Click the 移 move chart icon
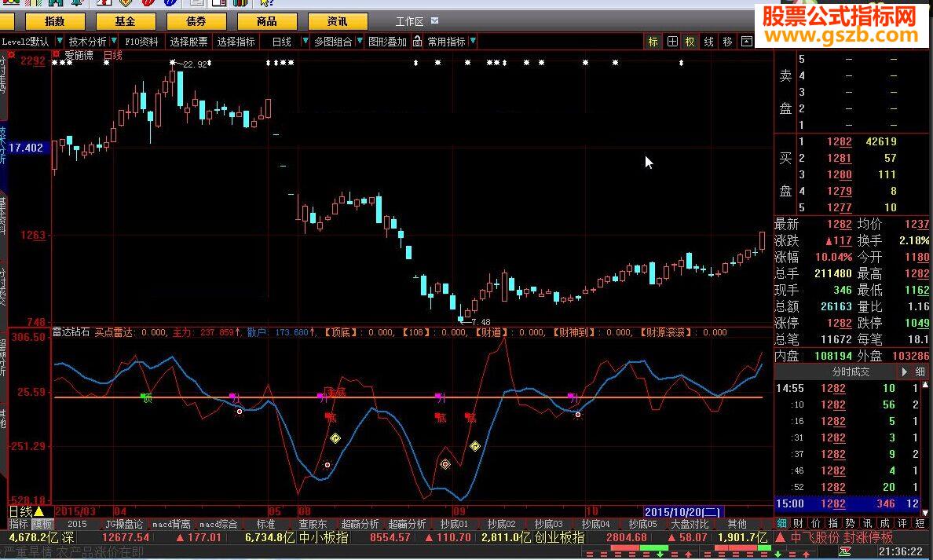 727,42
